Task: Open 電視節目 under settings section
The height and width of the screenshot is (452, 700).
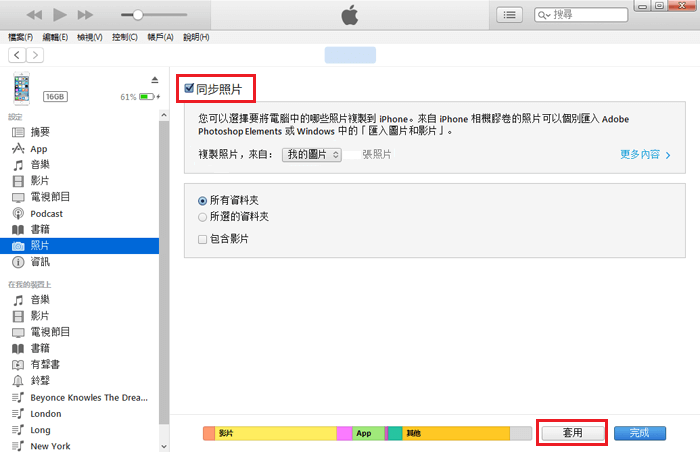Action: point(79,197)
